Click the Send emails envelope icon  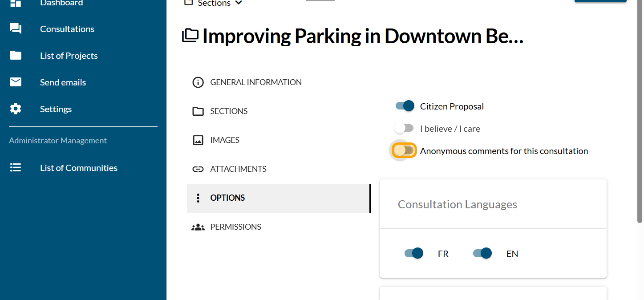16,82
